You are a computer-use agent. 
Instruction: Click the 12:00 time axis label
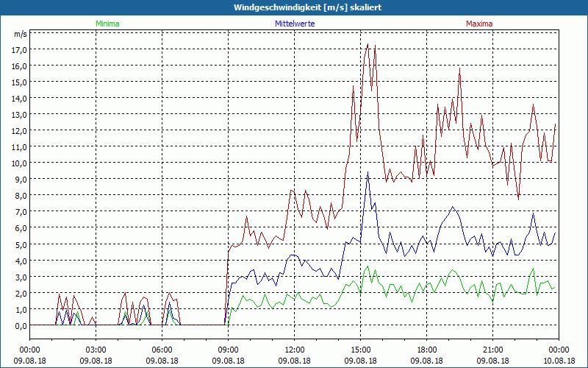[295, 350]
